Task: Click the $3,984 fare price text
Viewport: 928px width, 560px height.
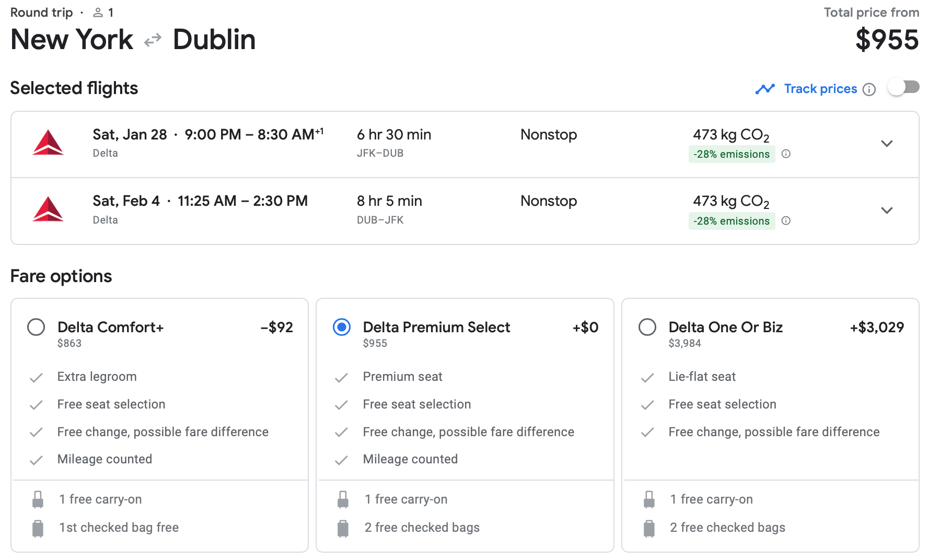Action: tap(685, 343)
